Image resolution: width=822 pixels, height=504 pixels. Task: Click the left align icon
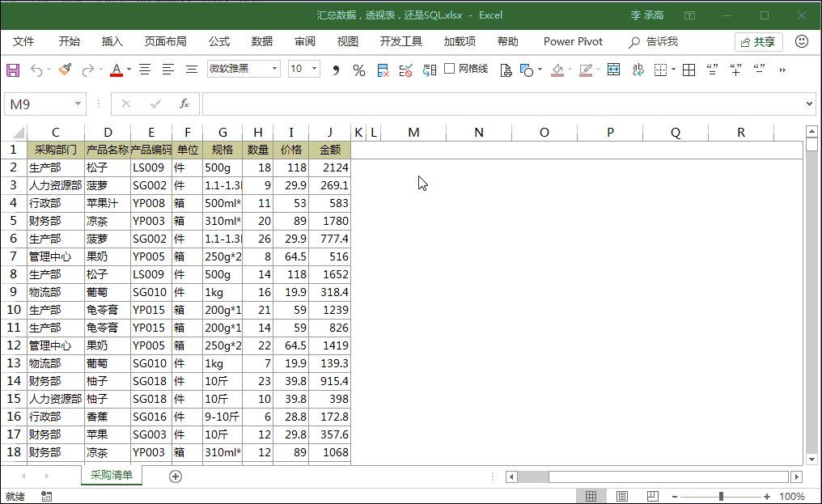[167, 70]
